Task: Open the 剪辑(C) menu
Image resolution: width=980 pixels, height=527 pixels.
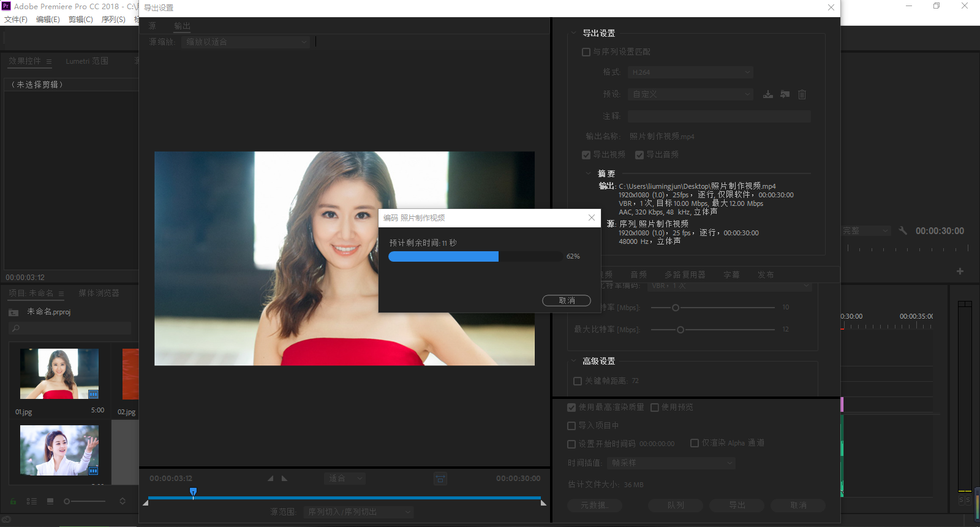Action: [80, 20]
